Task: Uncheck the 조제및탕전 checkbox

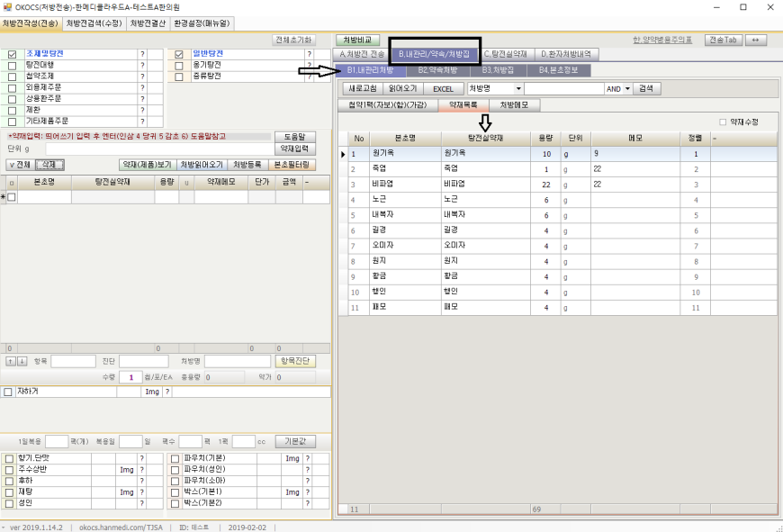Action: pyautogui.click(x=13, y=54)
